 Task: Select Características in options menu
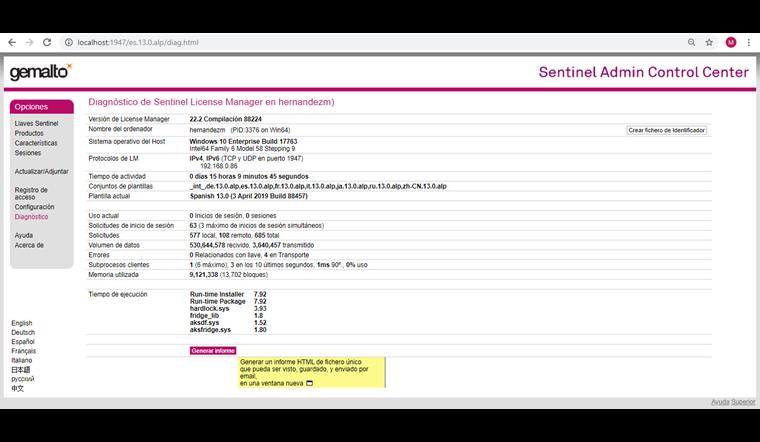click(36, 143)
